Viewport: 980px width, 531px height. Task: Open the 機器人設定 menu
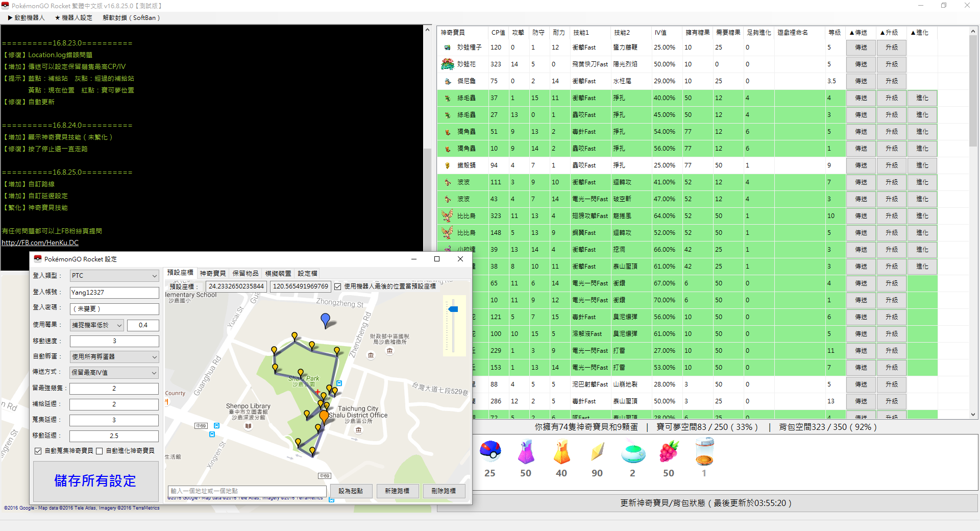[x=73, y=18]
